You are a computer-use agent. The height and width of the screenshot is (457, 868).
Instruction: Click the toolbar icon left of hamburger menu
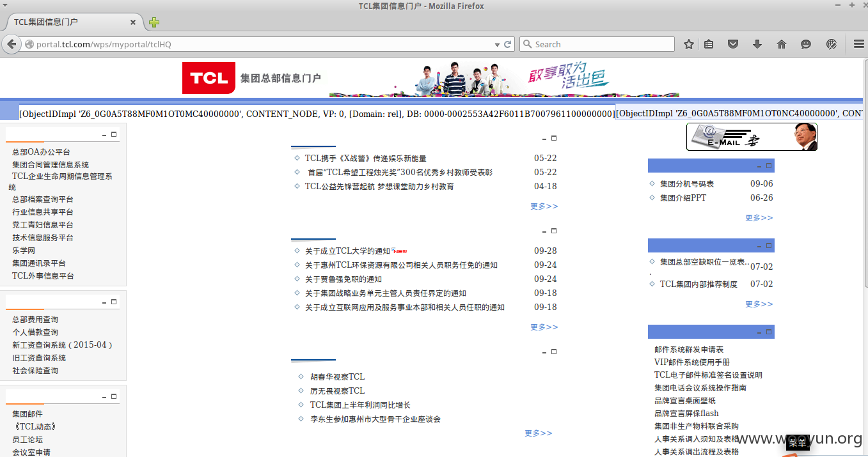coord(832,44)
